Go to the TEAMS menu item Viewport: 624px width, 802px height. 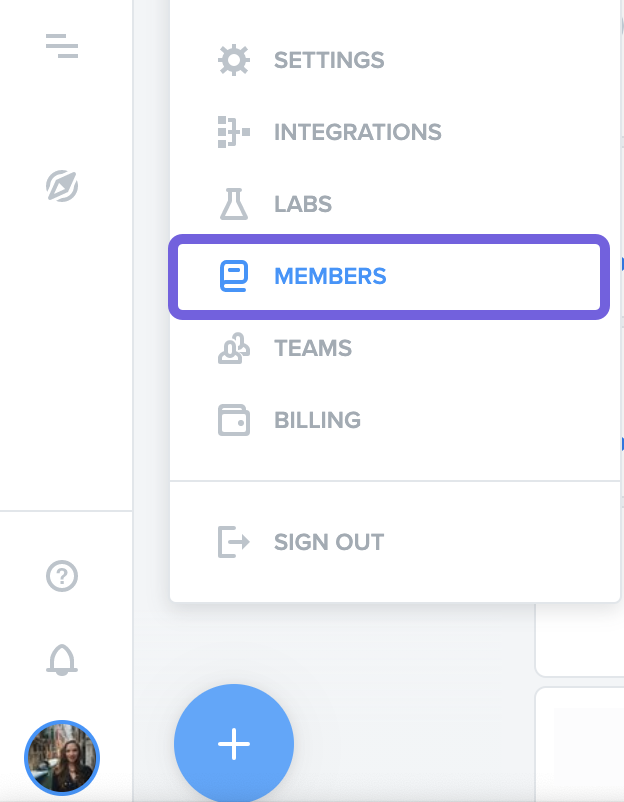coord(313,348)
